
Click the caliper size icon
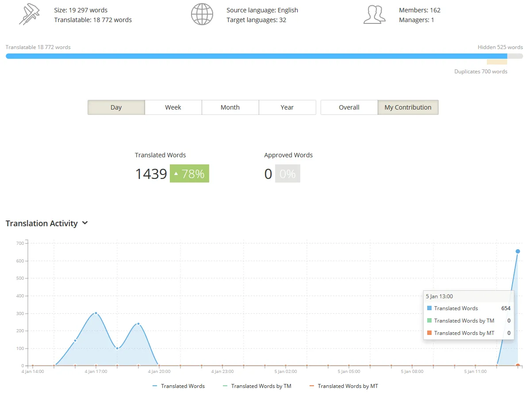29,15
